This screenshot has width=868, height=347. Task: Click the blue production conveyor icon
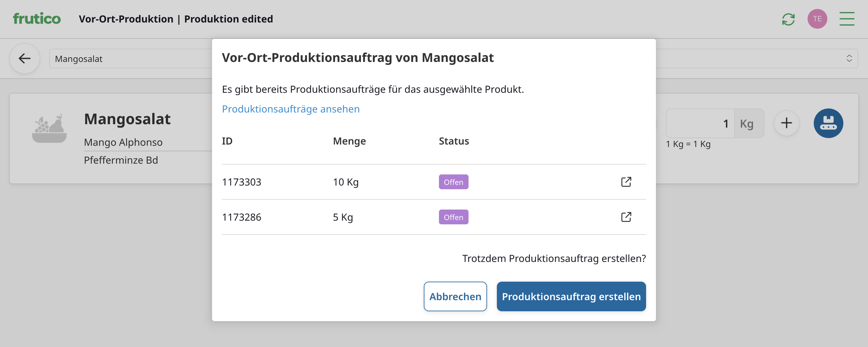pyautogui.click(x=828, y=123)
